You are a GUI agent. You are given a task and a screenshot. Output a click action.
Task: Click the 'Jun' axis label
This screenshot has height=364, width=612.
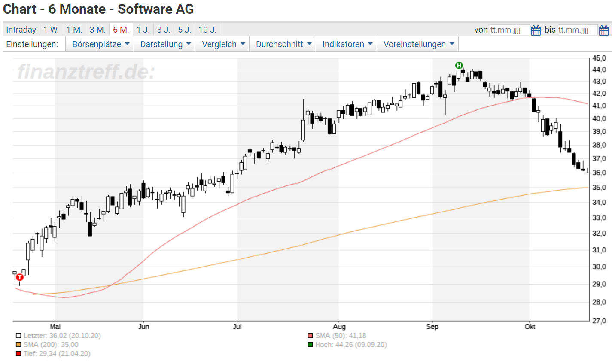click(x=144, y=327)
